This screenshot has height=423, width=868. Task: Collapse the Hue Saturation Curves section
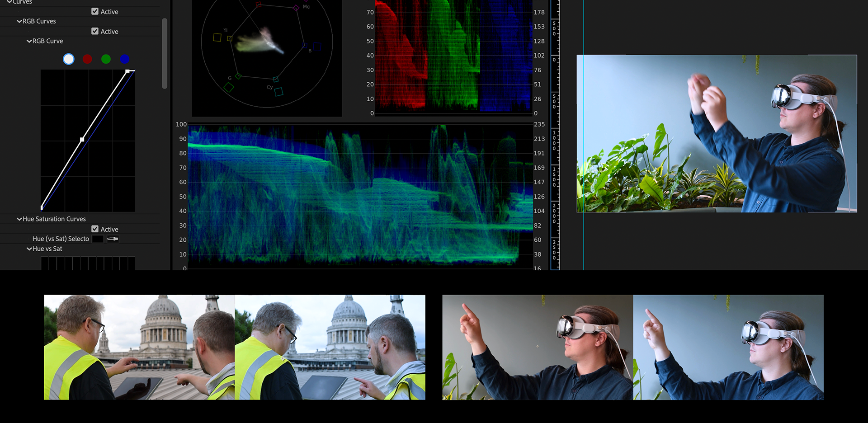click(19, 219)
